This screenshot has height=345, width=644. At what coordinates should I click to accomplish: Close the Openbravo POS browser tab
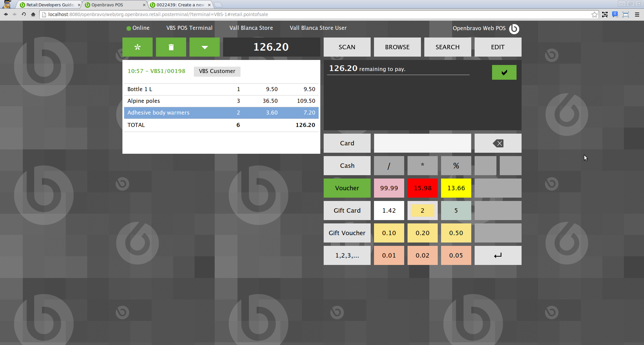coord(144,5)
